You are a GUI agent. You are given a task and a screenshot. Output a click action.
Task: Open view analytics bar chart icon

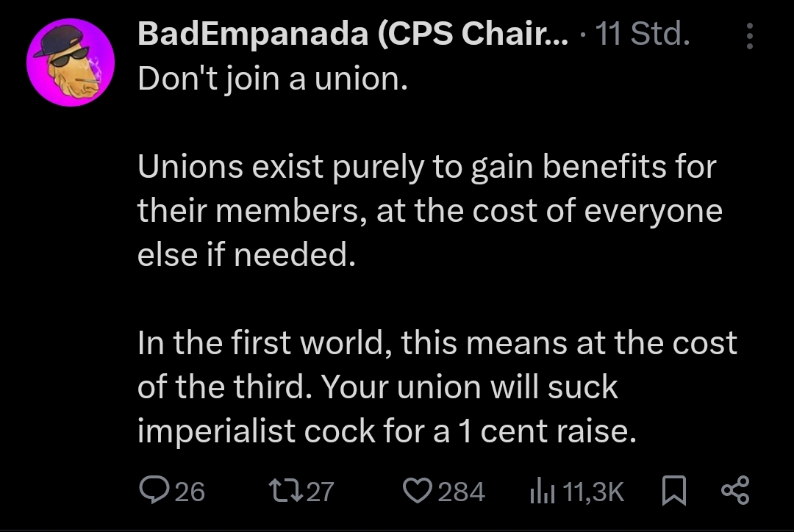543,492
